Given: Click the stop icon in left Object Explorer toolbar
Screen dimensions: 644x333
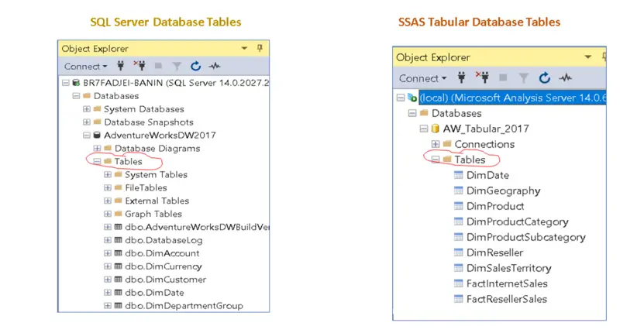Looking at the screenshot, I should pos(158,66).
